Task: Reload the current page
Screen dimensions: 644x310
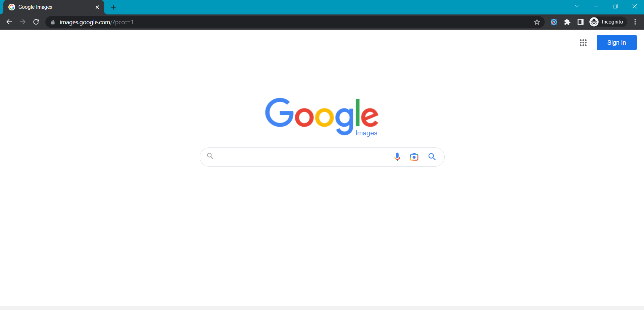Action: click(36, 22)
